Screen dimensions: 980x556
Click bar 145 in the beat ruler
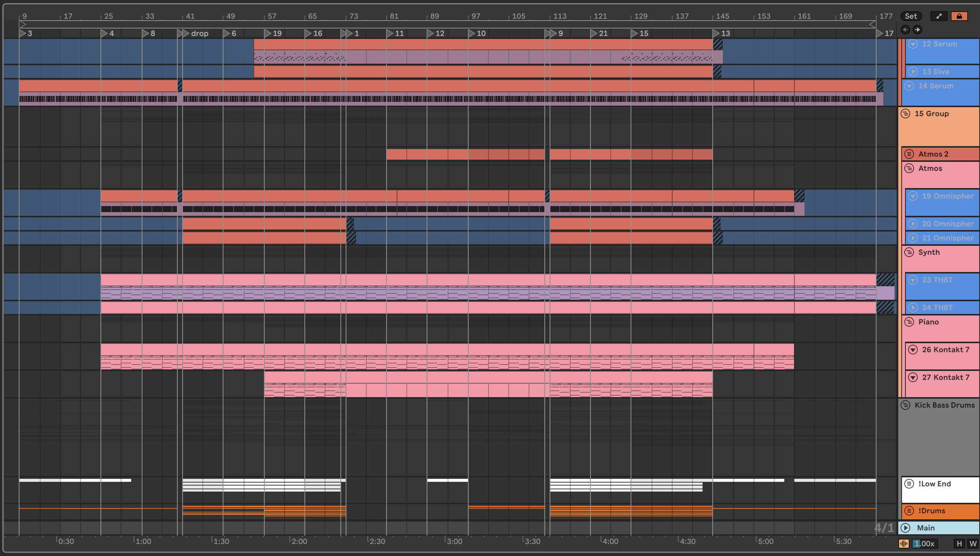721,16
